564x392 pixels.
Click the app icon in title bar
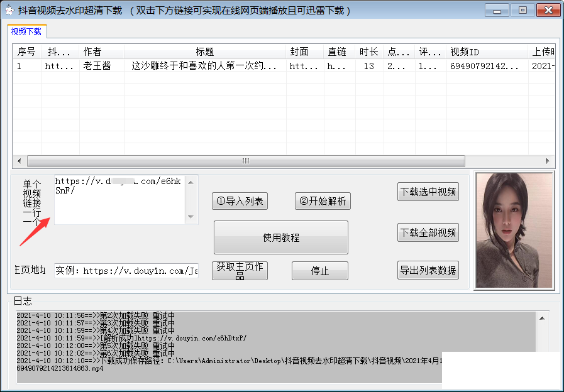tap(9, 10)
